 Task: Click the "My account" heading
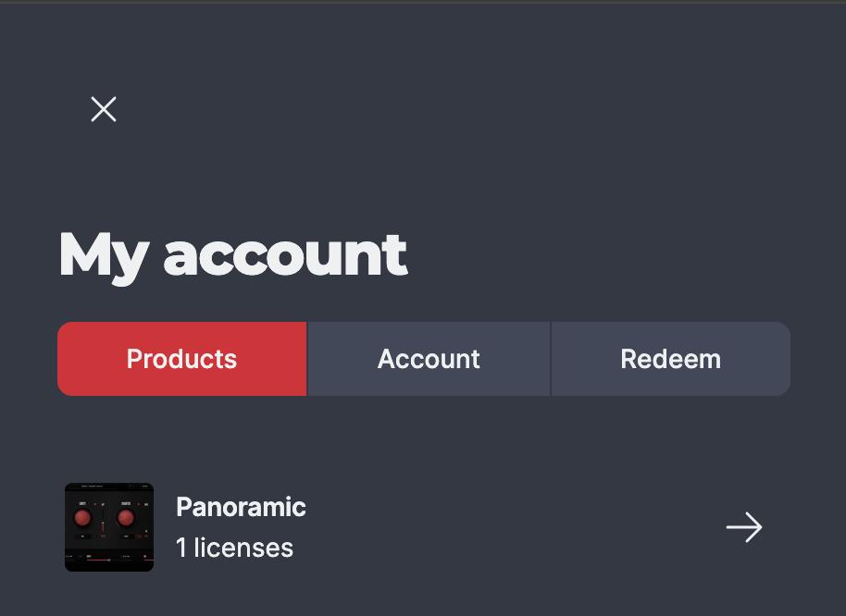click(x=232, y=255)
